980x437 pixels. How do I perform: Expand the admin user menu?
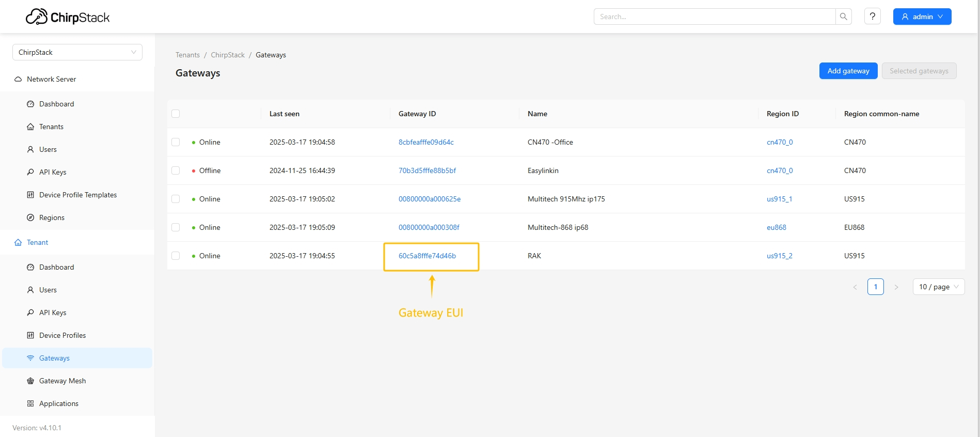(x=922, y=17)
